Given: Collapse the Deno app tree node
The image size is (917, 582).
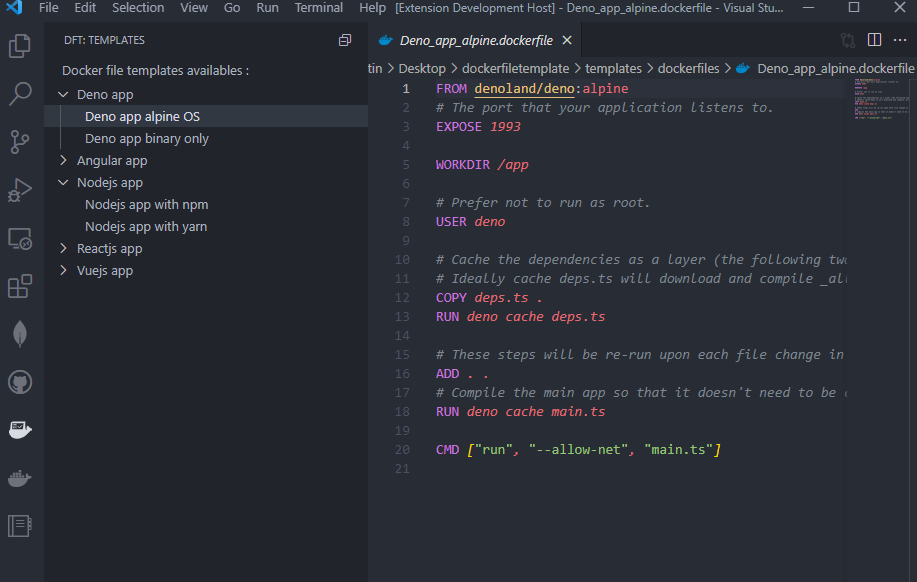Looking at the screenshot, I should tap(63, 94).
